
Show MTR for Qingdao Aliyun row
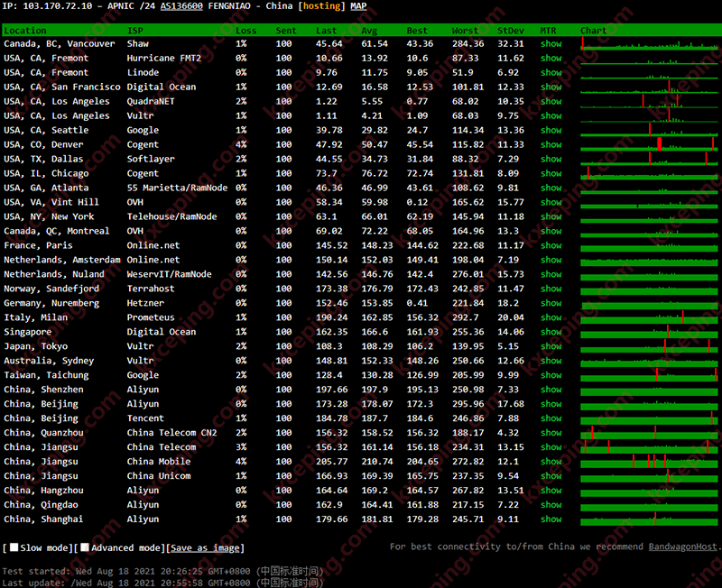pos(551,505)
